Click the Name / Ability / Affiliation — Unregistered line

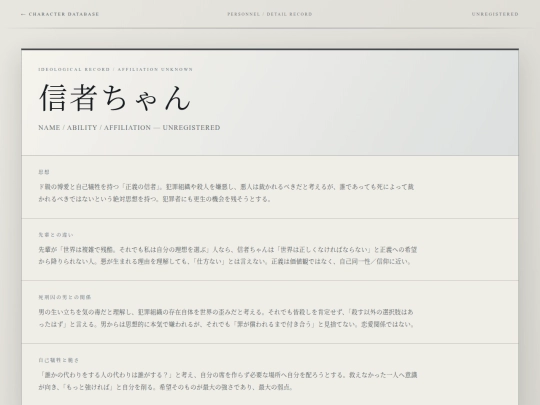pos(129,127)
